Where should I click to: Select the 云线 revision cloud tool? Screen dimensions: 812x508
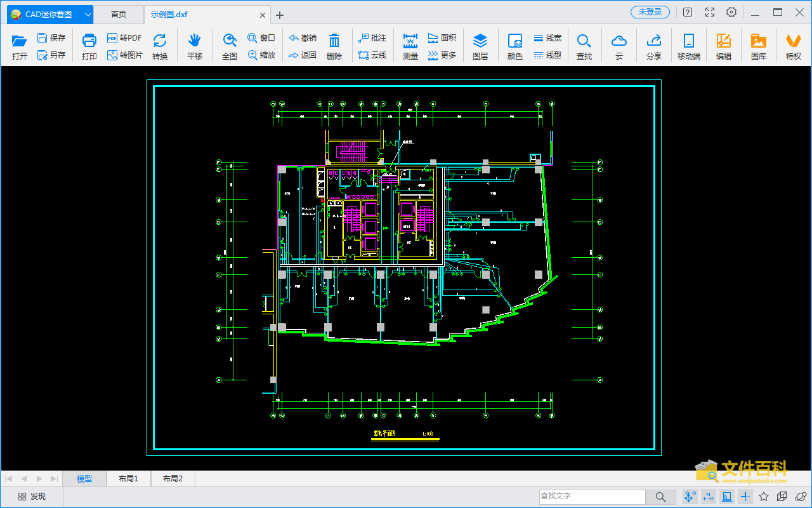tap(372, 55)
